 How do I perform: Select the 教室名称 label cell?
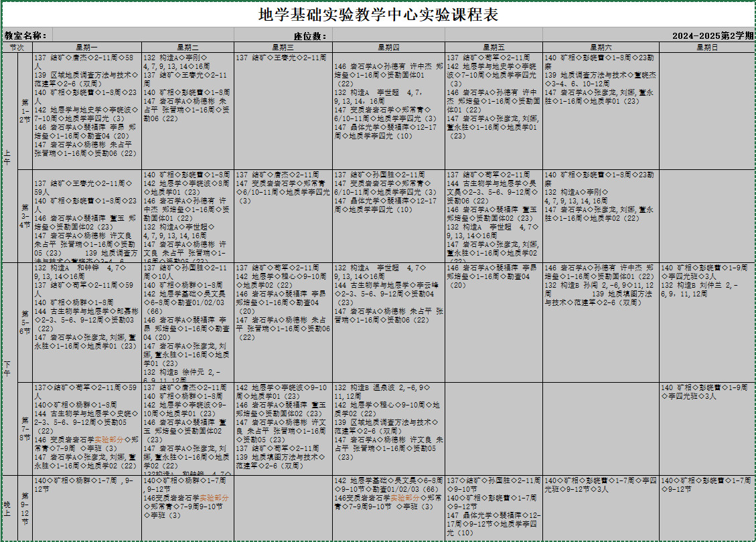[25, 35]
